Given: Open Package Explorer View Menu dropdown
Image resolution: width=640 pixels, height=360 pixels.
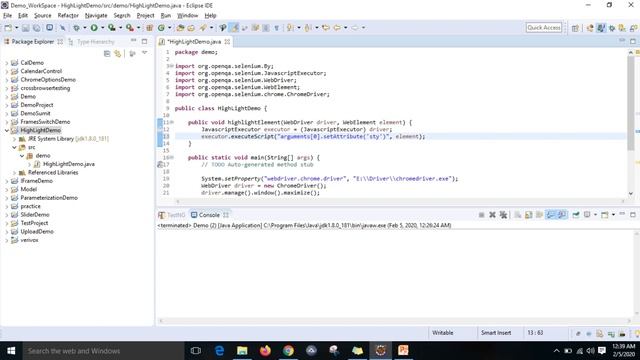Looking at the screenshot, I should click(144, 53).
